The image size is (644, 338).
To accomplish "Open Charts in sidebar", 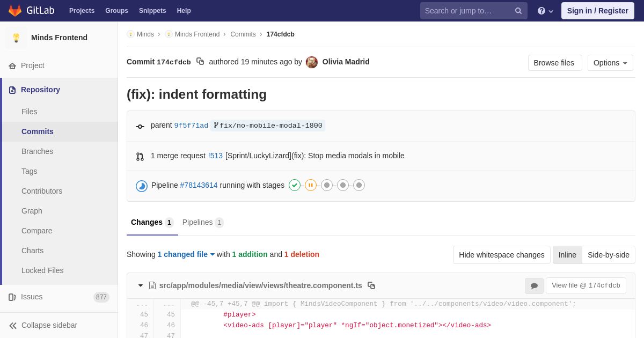I will 32,251.
